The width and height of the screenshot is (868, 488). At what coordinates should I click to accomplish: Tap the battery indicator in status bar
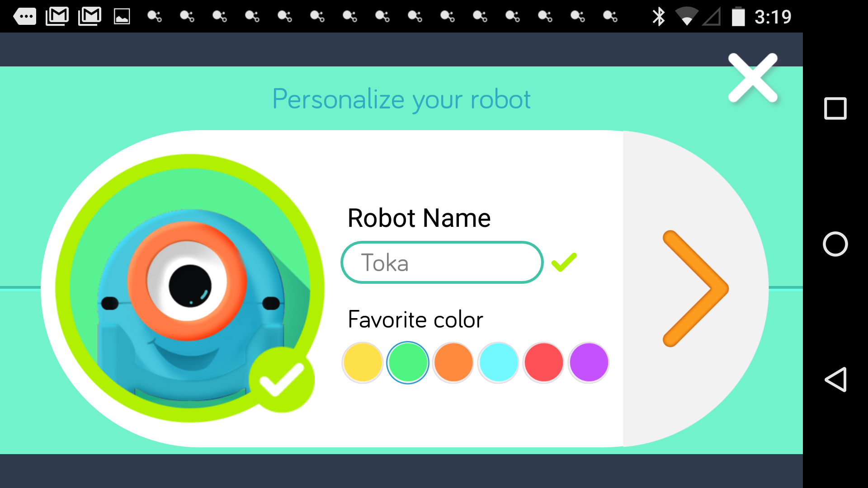[738, 17]
